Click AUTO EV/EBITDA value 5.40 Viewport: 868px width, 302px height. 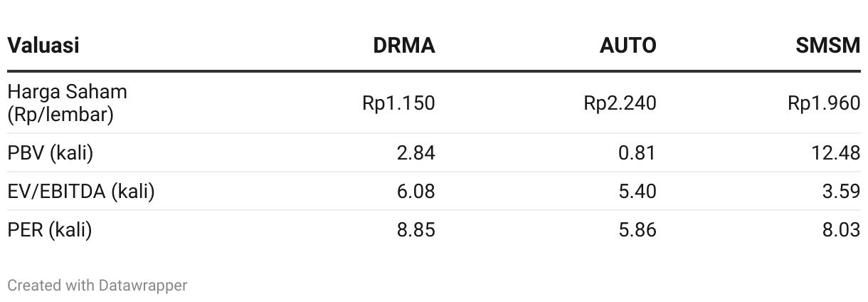(x=637, y=191)
